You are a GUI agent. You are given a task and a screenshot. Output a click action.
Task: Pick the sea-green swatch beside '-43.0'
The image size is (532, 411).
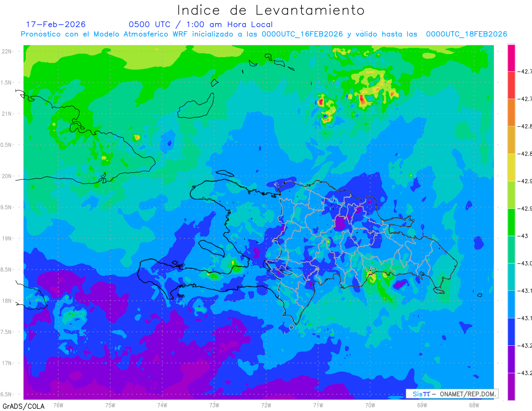point(511,250)
